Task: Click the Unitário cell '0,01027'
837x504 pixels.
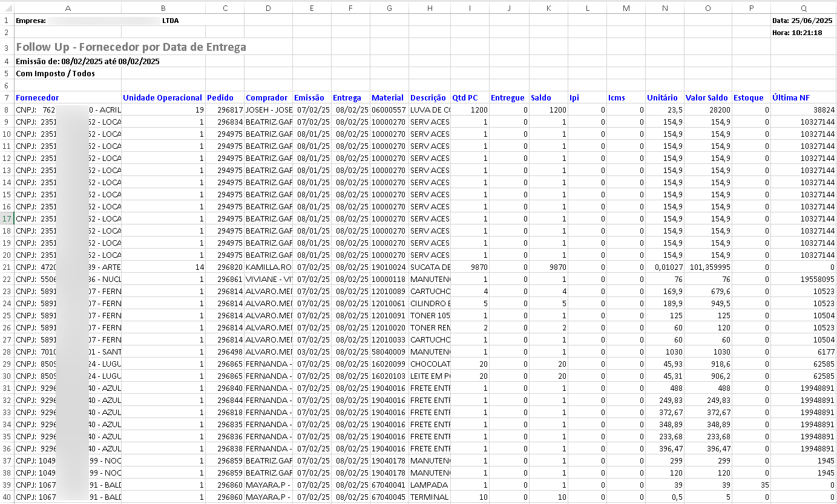Action: (665, 267)
